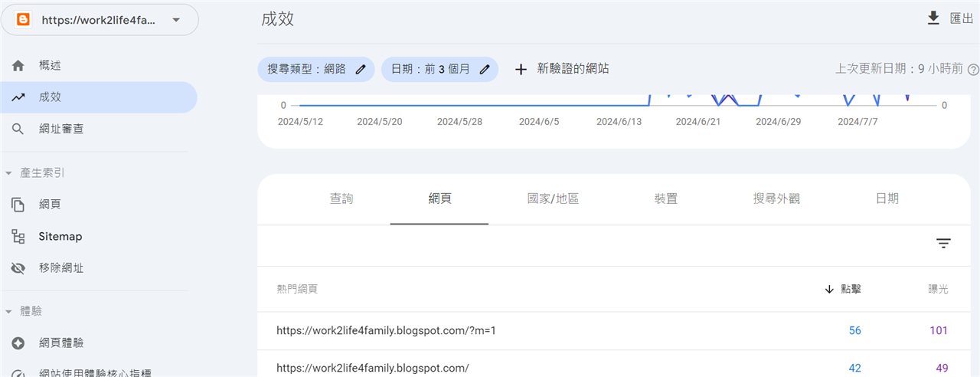Click the magnifier icon beside 網址審查
980x377 pixels.
click(18, 129)
